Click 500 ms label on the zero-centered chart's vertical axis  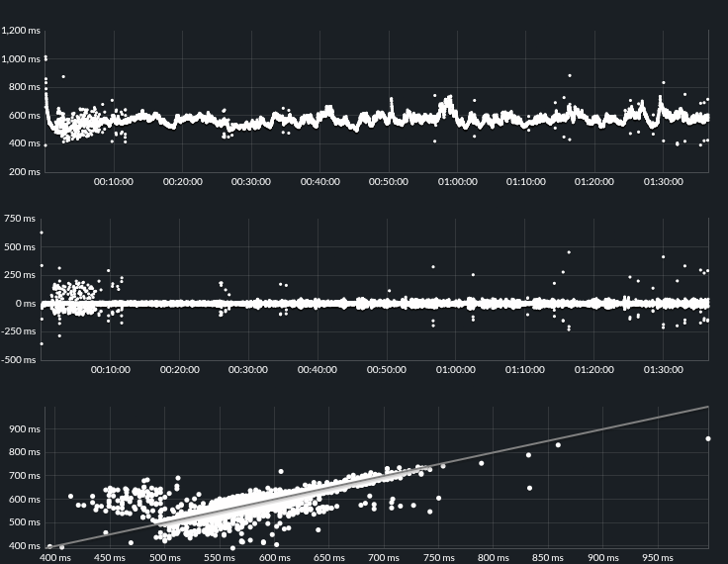(20, 247)
